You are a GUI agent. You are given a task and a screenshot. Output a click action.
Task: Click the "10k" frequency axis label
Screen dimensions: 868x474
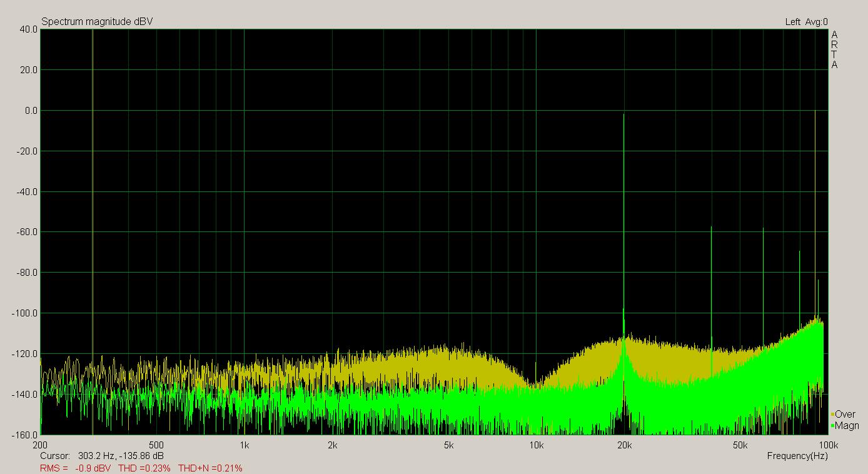click(536, 445)
